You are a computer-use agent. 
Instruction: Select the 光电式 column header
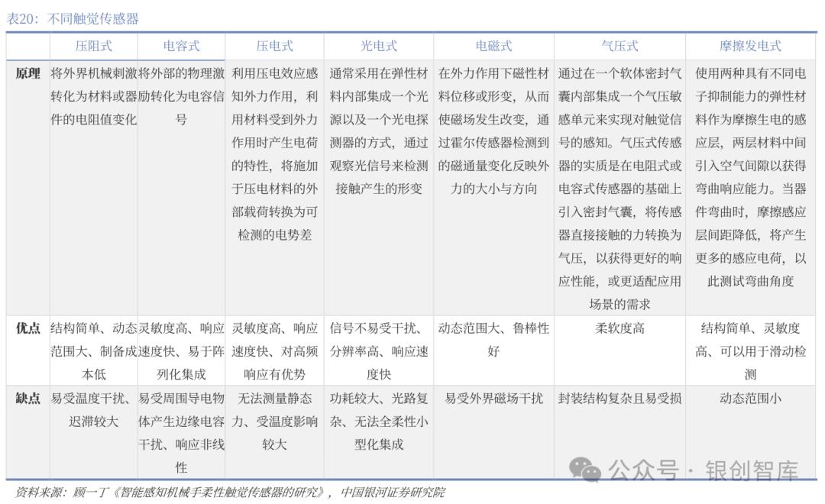[379, 47]
